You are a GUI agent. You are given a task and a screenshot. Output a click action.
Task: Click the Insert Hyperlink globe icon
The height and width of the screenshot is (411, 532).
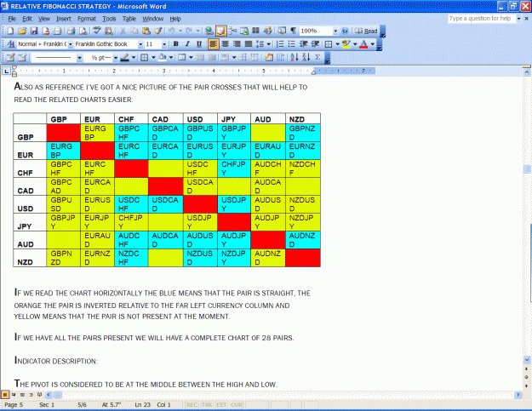click(209, 31)
